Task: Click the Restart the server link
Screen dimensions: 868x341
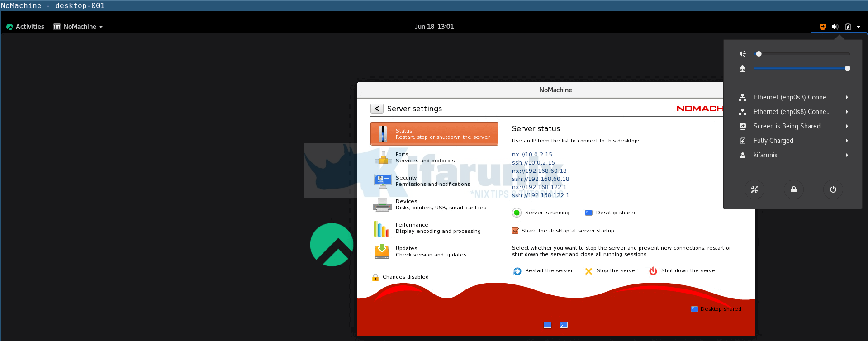Action: coord(549,270)
